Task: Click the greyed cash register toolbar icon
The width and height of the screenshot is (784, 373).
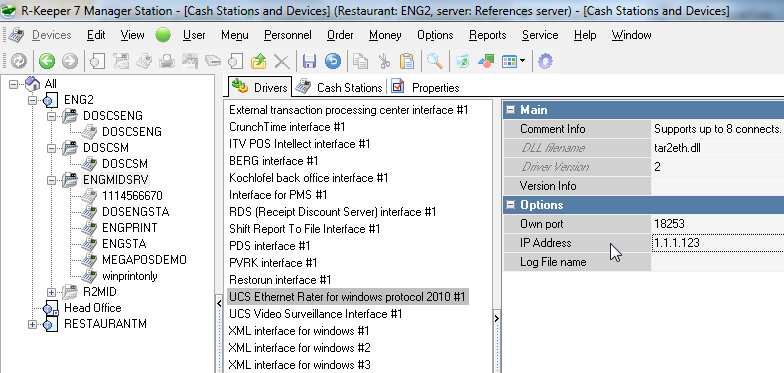Action: pyautogui.click(x=144, y=61)
